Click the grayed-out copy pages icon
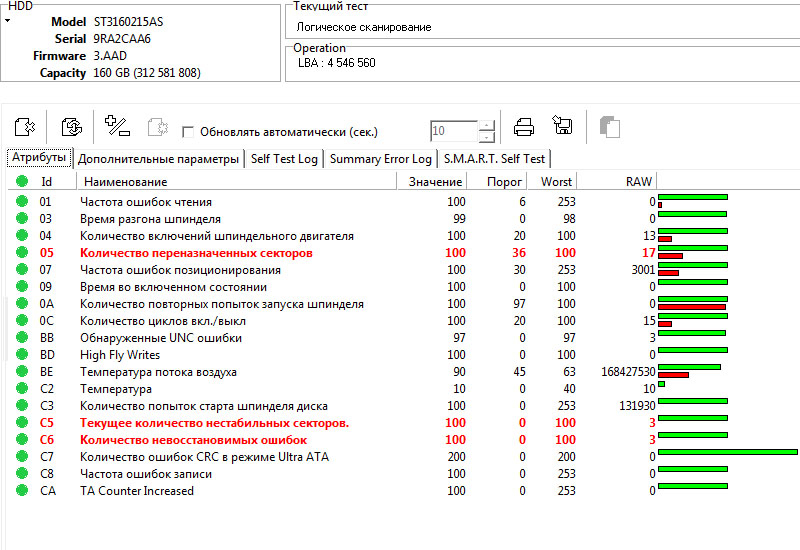Screen dimensions: 800x550 tap(610, 127)
